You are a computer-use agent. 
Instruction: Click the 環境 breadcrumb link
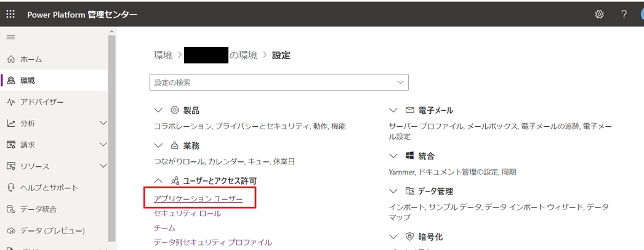[x=163, y=55]
